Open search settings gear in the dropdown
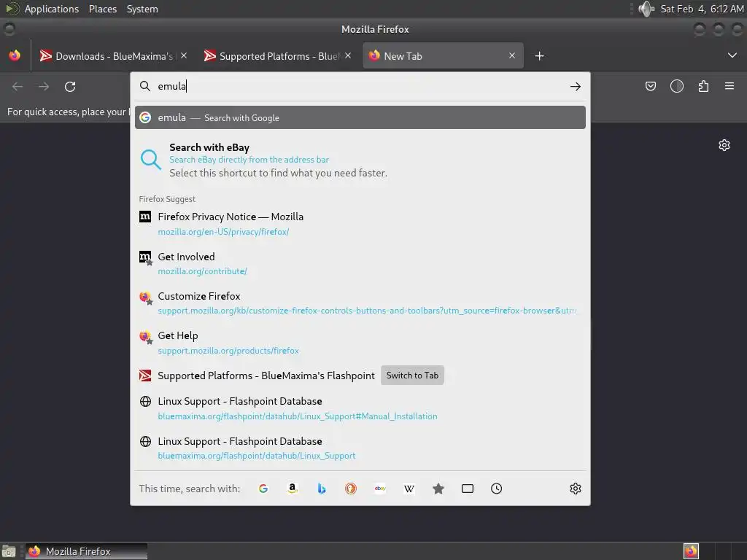The width and height of the screenshot is (747, 560). (x=576, y=489)
